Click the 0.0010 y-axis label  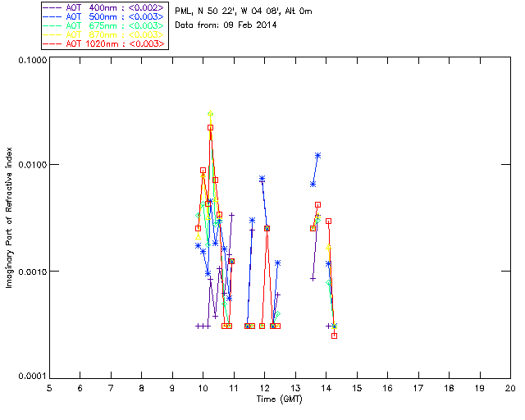click(x=32, y=272)
